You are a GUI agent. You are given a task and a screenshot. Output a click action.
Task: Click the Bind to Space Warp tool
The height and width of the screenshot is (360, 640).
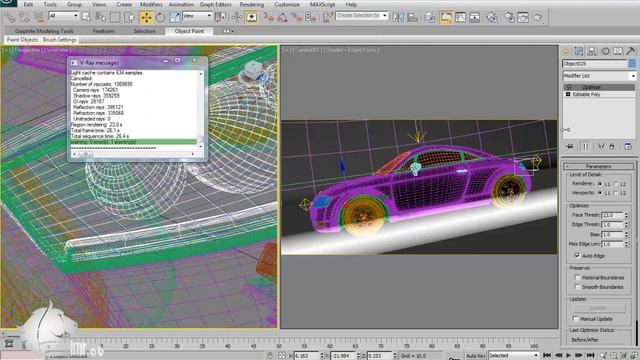click(x=39, y=17)
